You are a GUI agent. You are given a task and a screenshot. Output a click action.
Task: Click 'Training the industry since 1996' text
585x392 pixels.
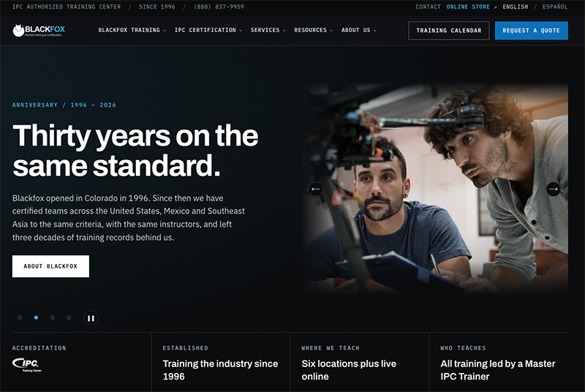(220, 370)
